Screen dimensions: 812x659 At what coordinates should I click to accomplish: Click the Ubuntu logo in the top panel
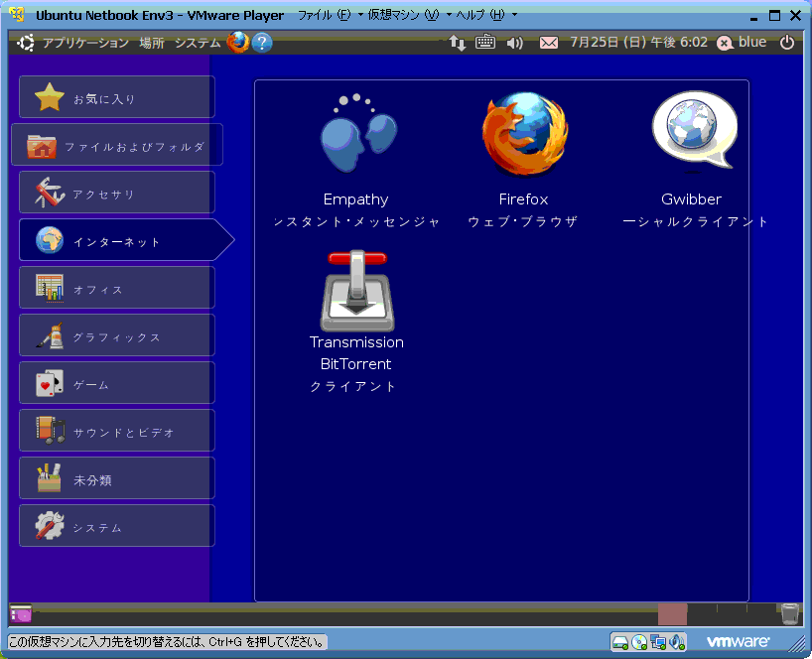[26, 43]
